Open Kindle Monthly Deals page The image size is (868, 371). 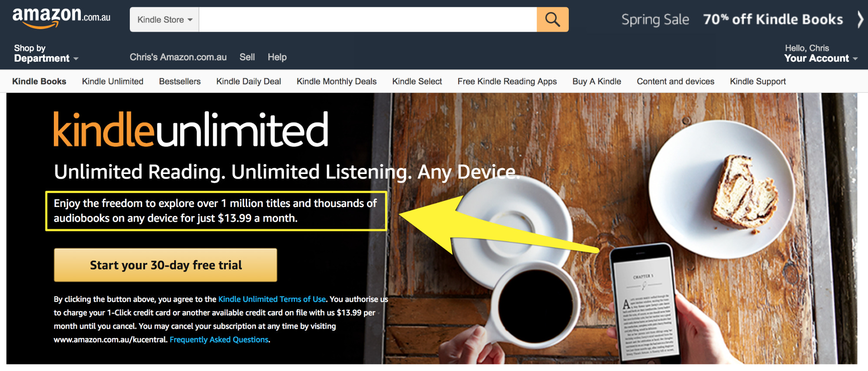coord(337,81)
